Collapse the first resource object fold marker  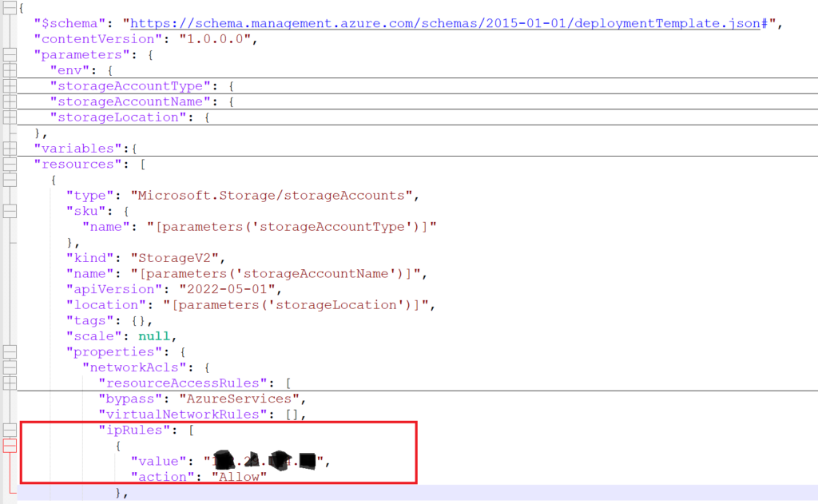point(10,180)
